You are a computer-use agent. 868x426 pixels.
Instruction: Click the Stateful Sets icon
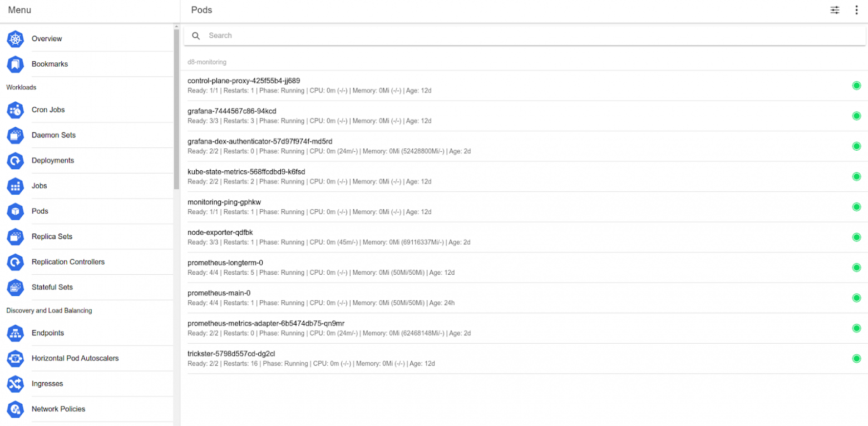pos(16,288)
